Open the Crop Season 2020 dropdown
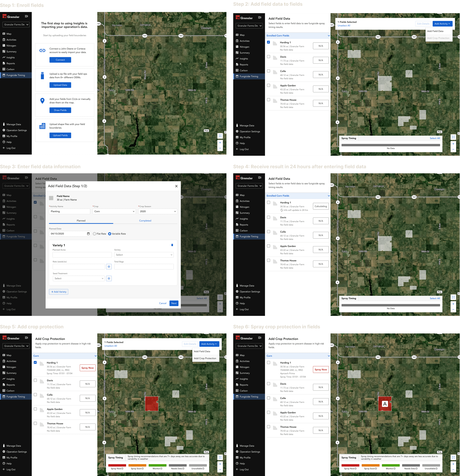460x476 pixels. pyautogui.click(x=157, y=211)
